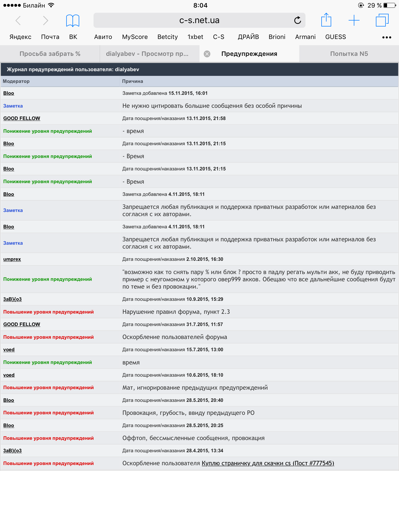The width and height of the screenshot is (399, 532).
Task: Show all tabs overview icon
Action: click(x=382, y=20)
